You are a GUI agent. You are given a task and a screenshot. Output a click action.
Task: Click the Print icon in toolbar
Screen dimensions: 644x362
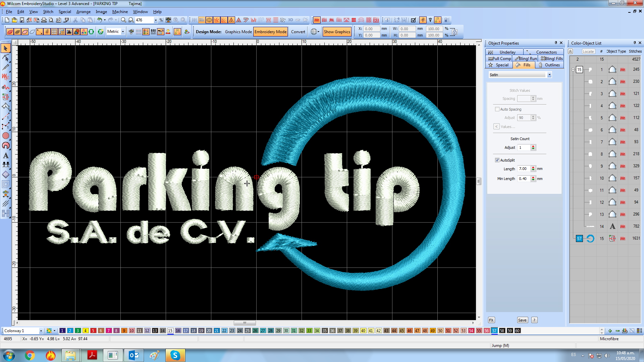click(x=44, y=20)
